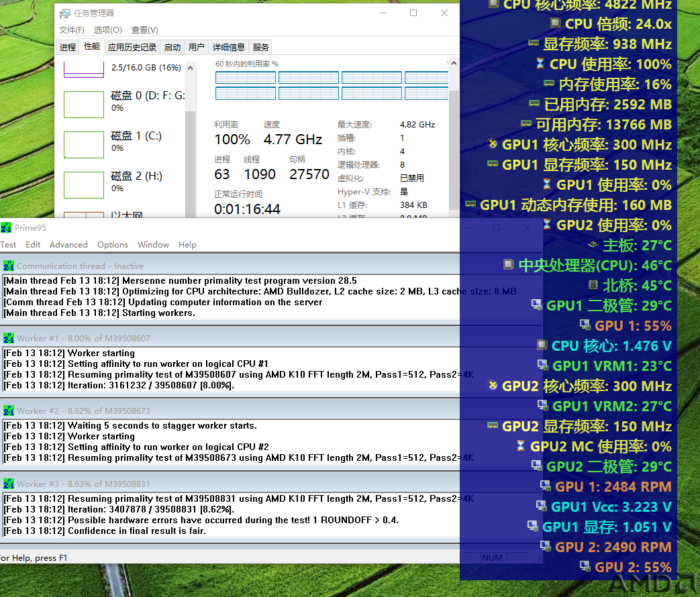Open the Test menu in Prime95
700x597 pixels.
tap(8, 245)
